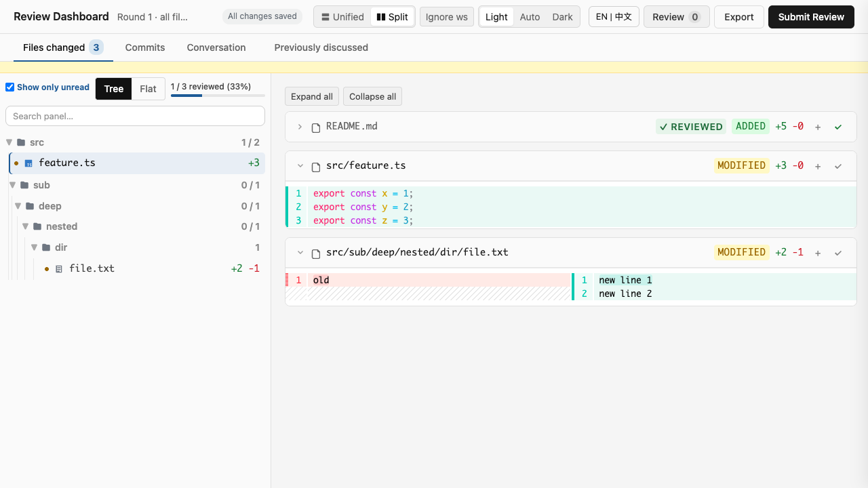Click the Review Dashboard title
The width and height of the screenshot is (868, 488).
pos(61,16)
